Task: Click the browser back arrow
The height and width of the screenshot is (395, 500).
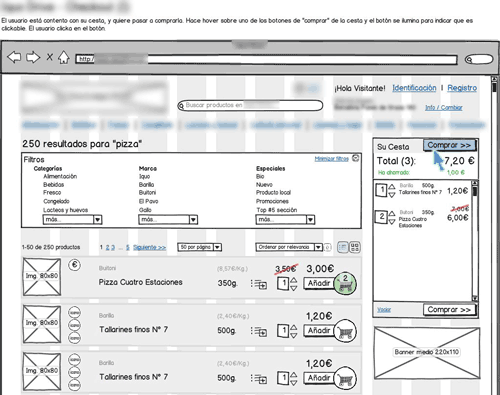Action: [14, 57]
